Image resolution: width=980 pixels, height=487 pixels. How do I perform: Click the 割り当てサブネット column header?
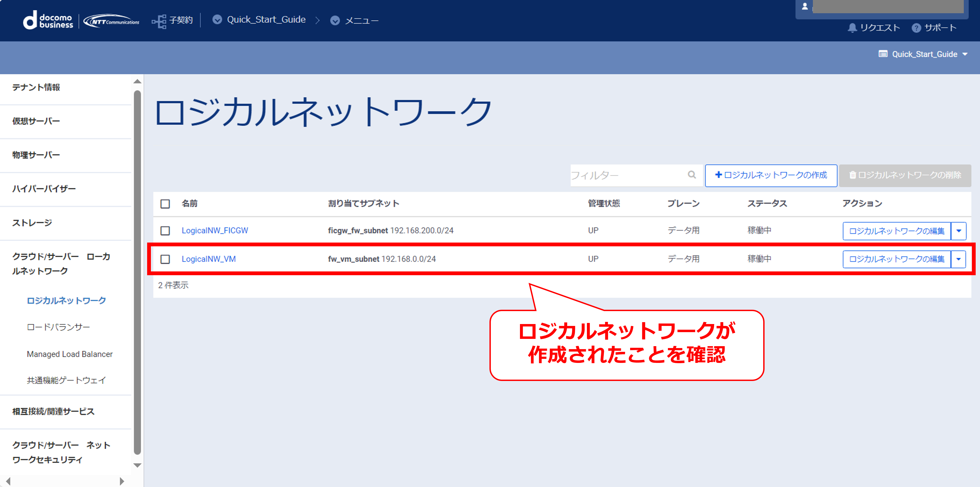click(363, 204)
